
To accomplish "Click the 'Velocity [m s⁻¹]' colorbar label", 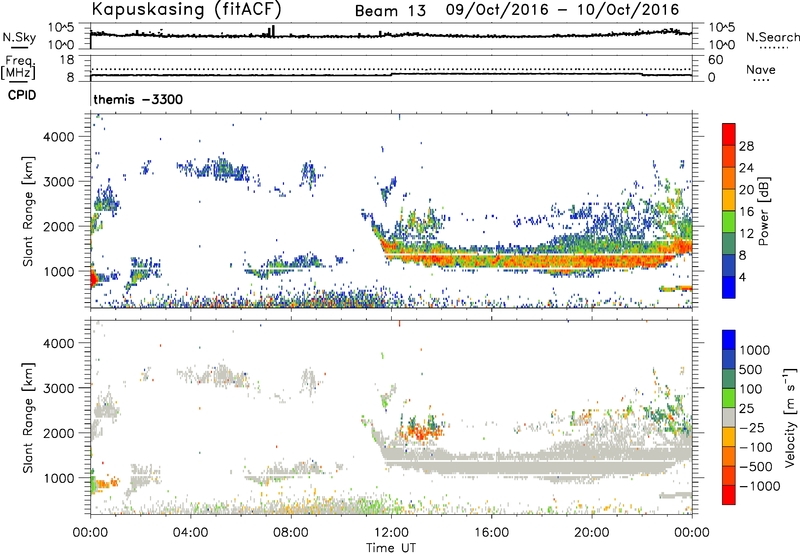I will point(790,417).
